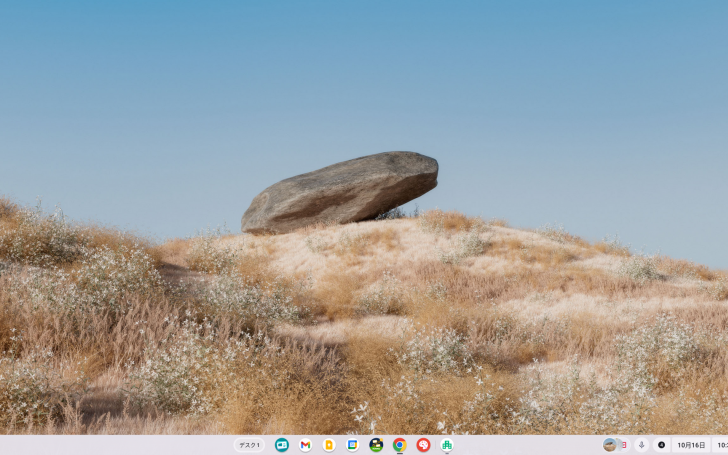Open the calendar from the 10月16日 date
728x455 pixels.
[x=691, y=445]
